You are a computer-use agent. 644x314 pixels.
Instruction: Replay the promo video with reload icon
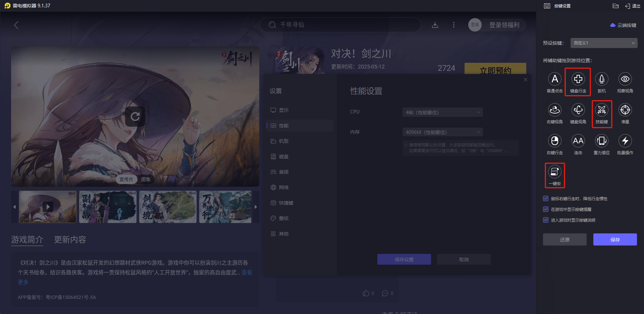[x=135, y=117]
